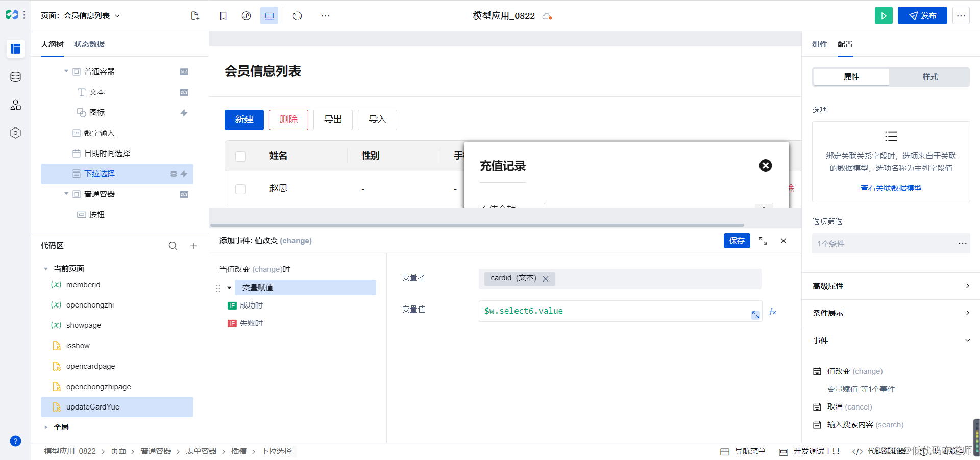Viewport: 980px width, 460px height.
Task: Click the 导入 button
Action: [x=377, y=120]
